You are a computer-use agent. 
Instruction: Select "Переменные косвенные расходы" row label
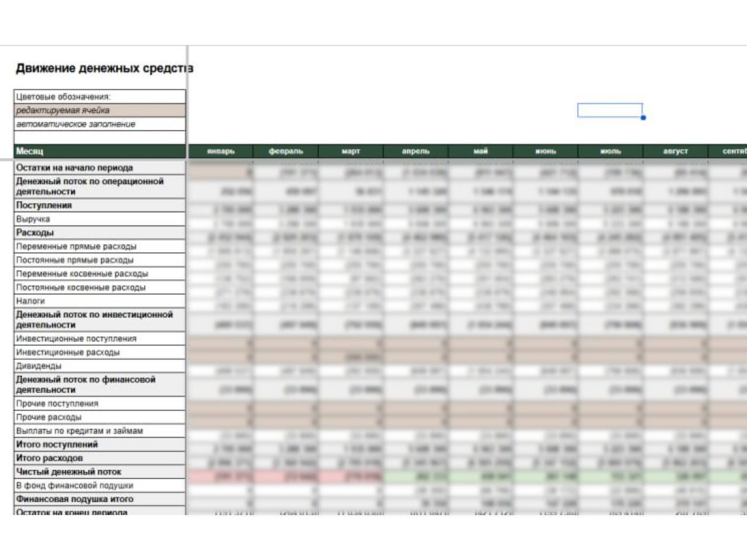(x=100, y=274)
